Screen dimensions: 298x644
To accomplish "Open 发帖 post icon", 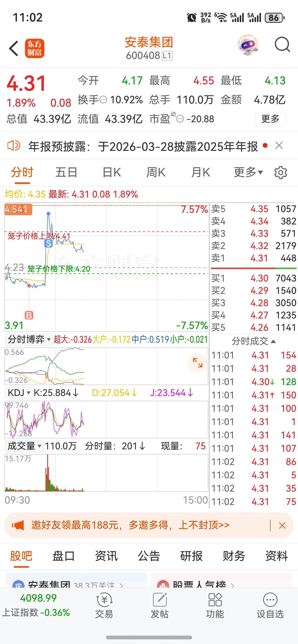I will [x=159, y=605].
